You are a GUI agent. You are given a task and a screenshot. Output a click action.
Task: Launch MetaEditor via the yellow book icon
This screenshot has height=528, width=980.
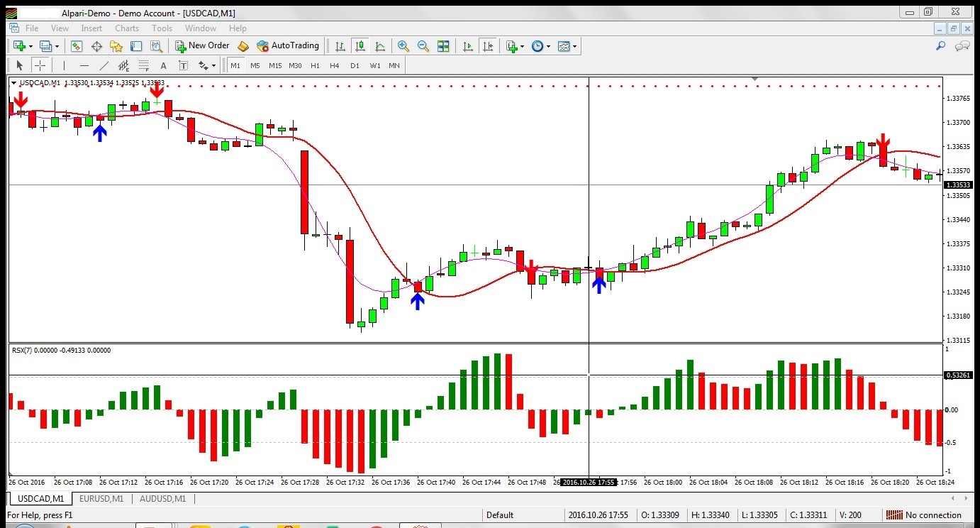coord(243,46)
